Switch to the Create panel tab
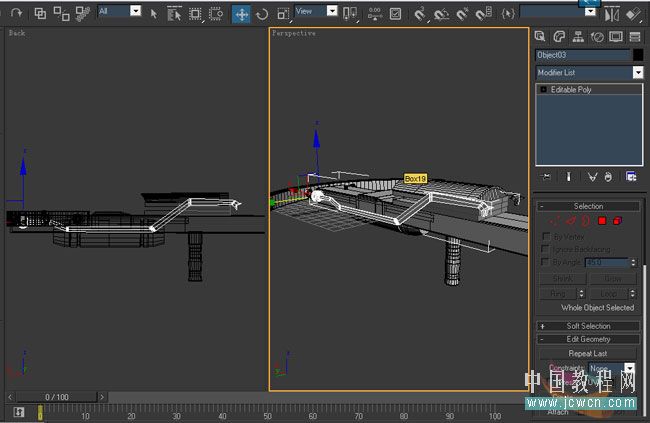The width and height of the screenshot is (650, 423). pyautogui.click(x=540, y=36)
